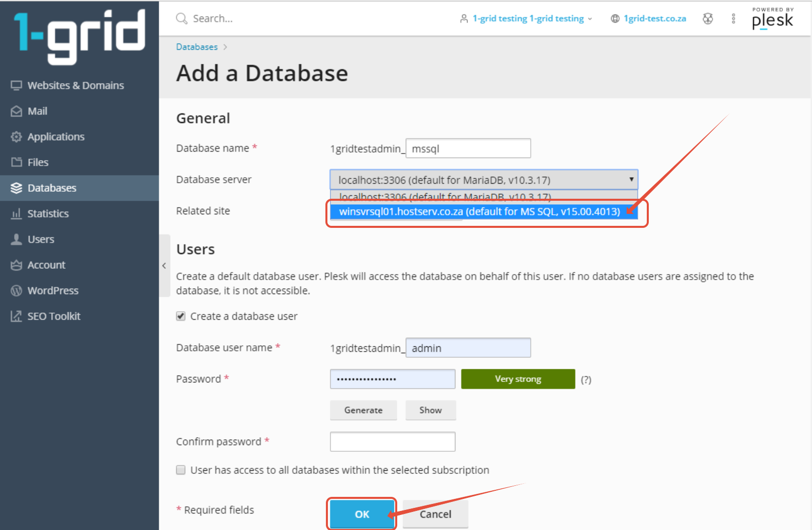Click the OK button

(362, 514)
